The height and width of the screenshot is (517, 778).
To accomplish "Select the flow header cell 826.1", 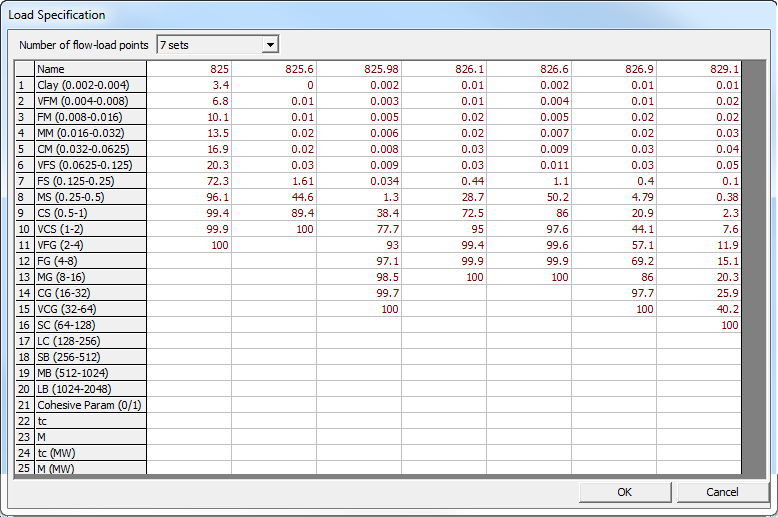I will 444,69.
